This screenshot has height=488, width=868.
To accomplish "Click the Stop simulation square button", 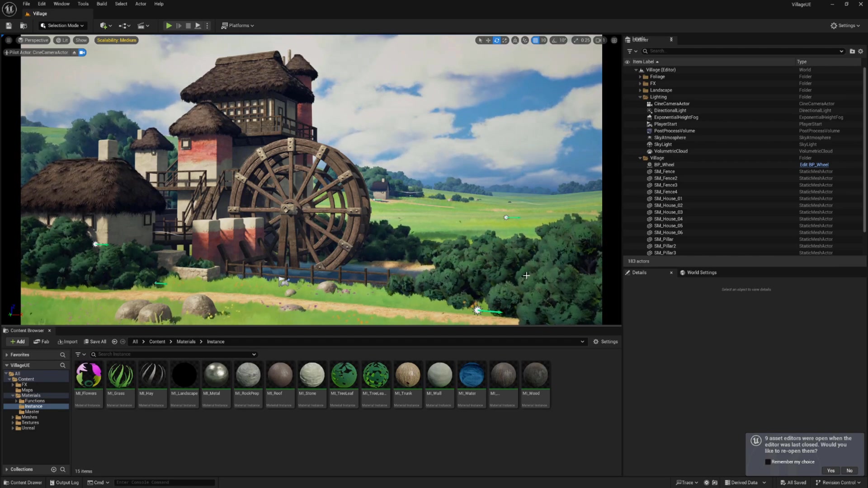I will 189,26.
